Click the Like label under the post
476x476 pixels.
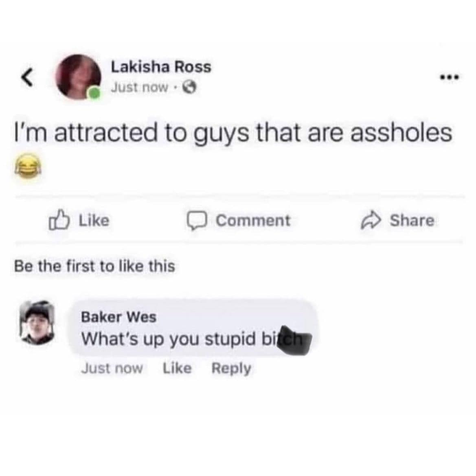point(94,220)
